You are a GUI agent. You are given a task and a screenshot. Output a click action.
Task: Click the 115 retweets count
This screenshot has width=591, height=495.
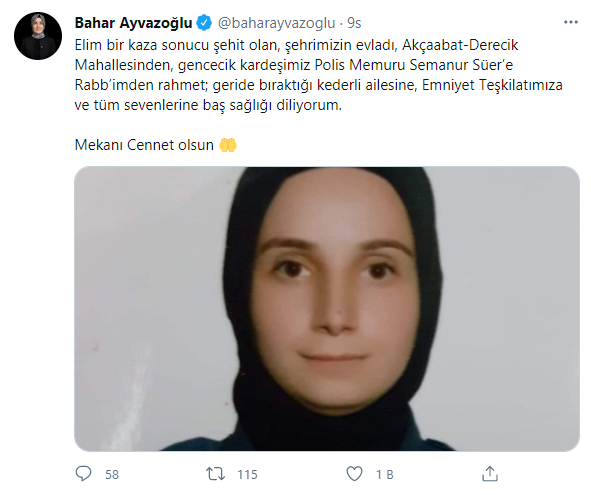[247, 474]
